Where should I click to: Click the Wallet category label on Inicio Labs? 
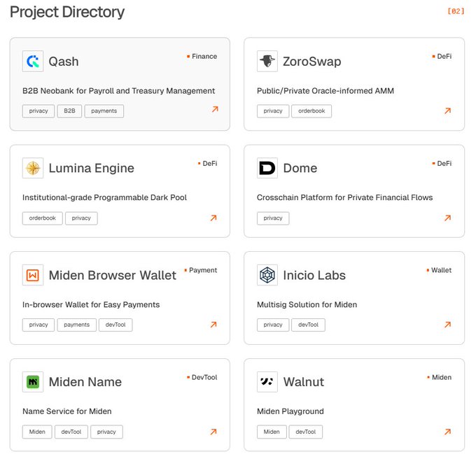[442, 270]
